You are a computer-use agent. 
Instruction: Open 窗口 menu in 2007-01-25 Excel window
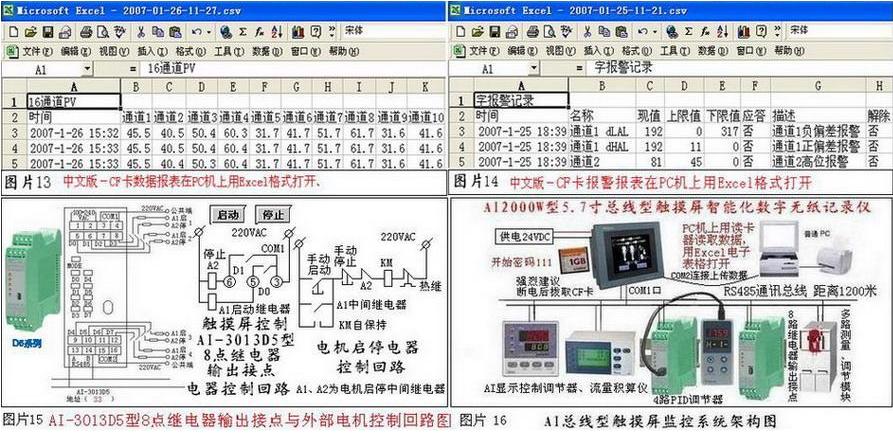(x=751, y=51)
